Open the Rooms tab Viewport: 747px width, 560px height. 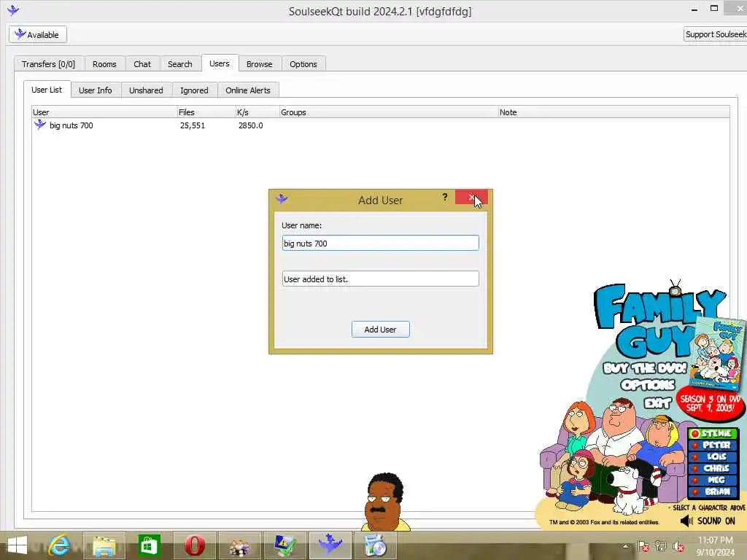pyautogui.click(x=104, y=64)
